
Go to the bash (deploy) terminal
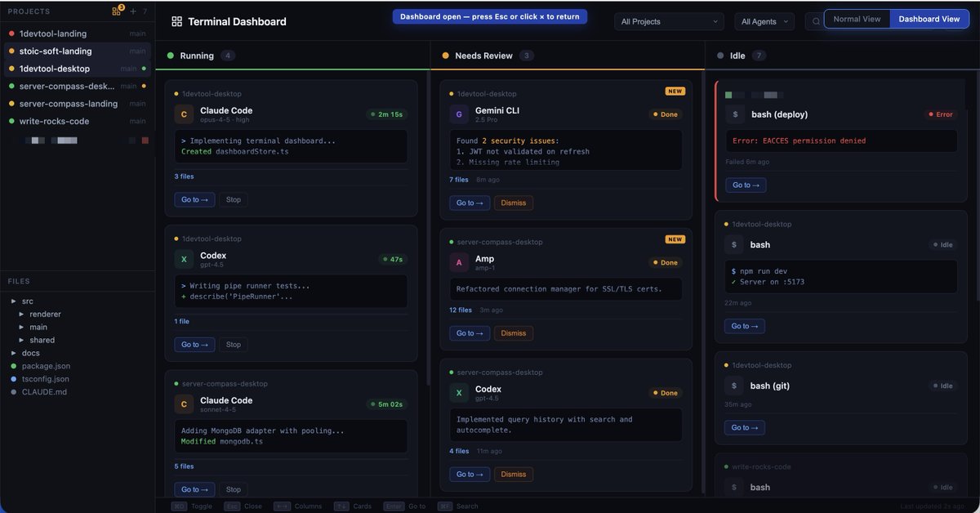click(x=746, y=185)
